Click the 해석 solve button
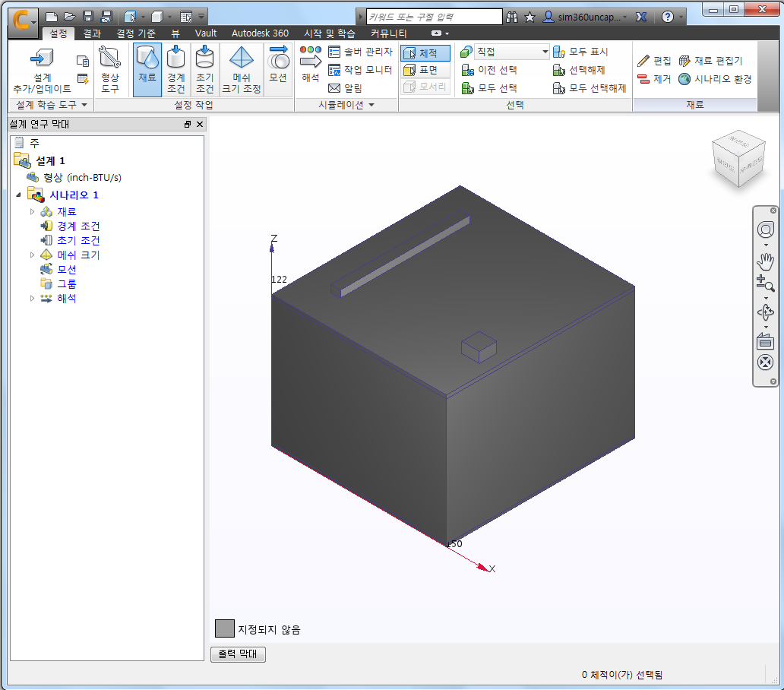The width and height of the screenshot is (784, 690). pos(311,64)
